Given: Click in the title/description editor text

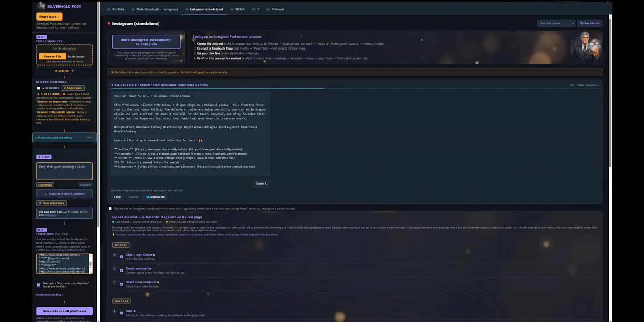Looking at the screenshot, I should (190, 133).
